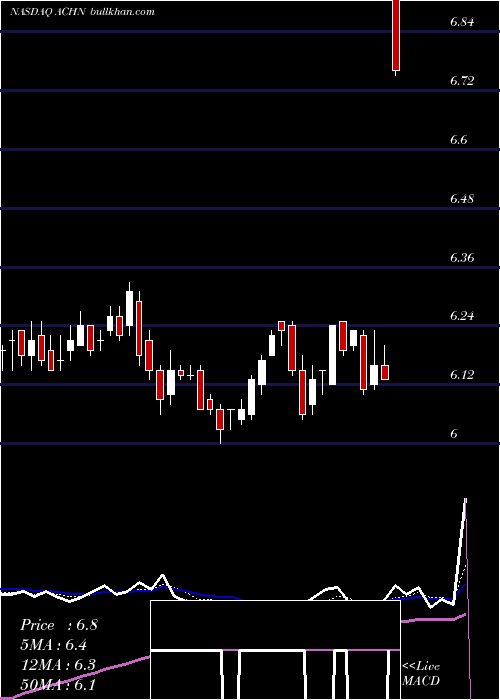Click the 6.12 price axis label
500x700 pixels.
tap(462, 375)
